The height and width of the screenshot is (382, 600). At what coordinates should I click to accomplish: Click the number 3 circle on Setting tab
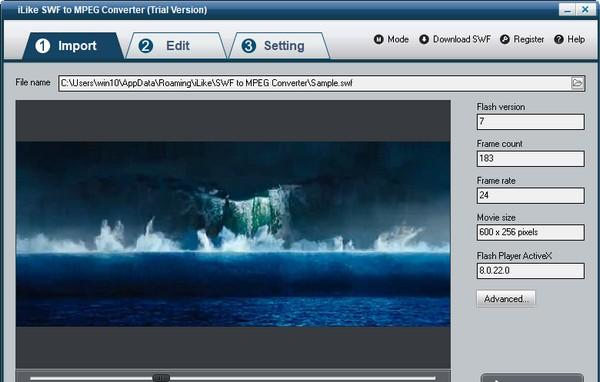[x=249, y=46]
